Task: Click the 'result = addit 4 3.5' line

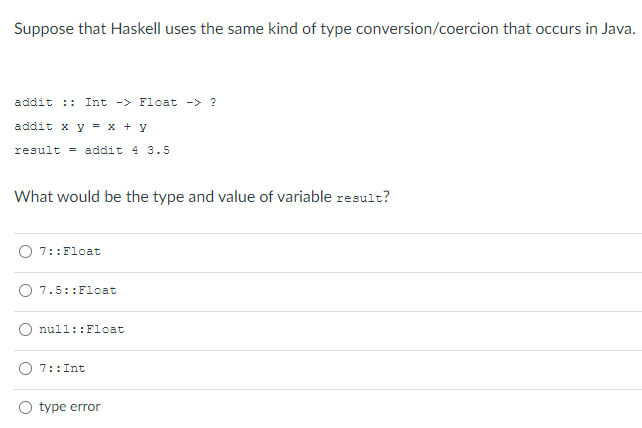Action: click(92, 150)
